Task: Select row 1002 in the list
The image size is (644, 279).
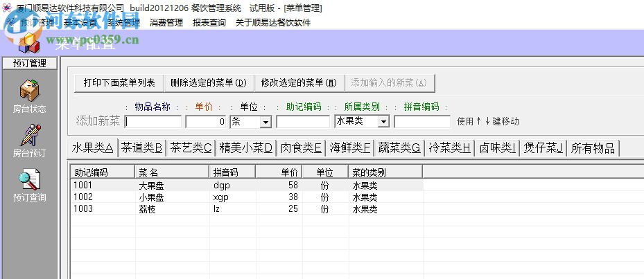Action: (247, 197)
